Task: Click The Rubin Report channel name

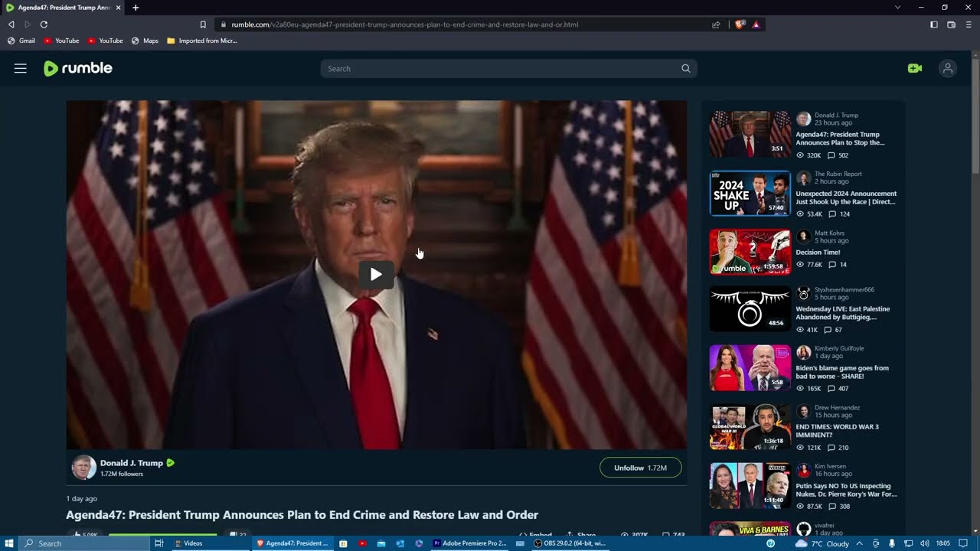Action: [x=838, y=174]
